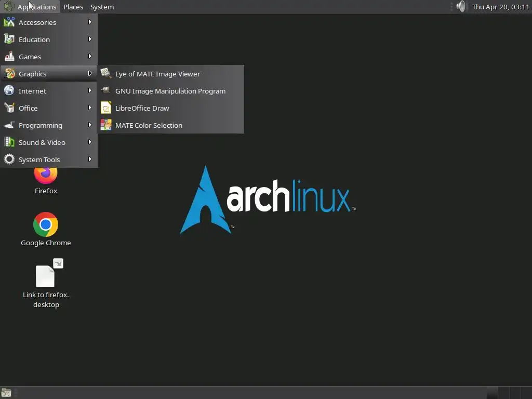Click the Education label
This screenshot has height=399, width=532.
(x=34, y=39)
